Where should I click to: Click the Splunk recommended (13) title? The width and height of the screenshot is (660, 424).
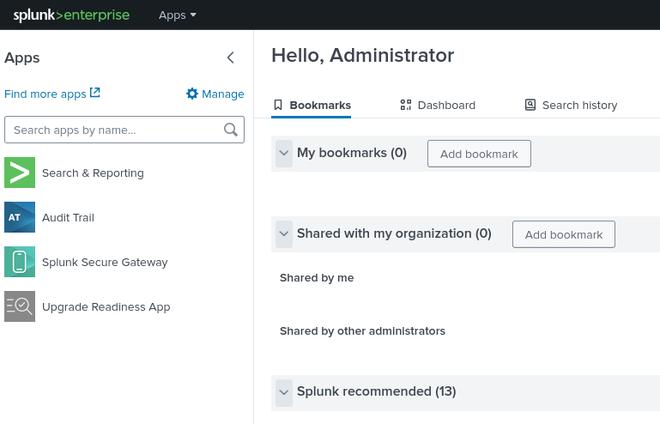376,392
